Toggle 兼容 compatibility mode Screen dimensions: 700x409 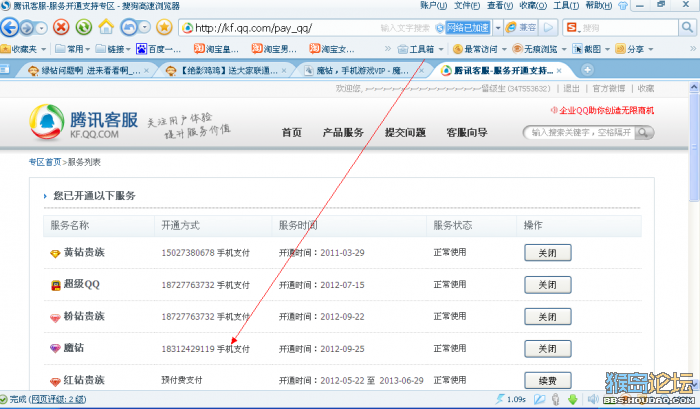(x=521, y=28)
